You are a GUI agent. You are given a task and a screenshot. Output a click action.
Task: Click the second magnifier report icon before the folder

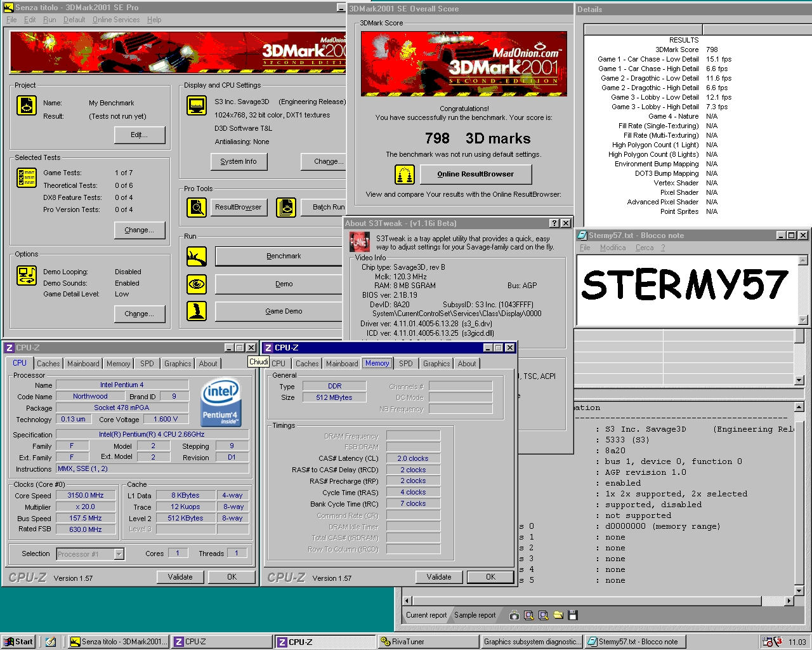543,615
